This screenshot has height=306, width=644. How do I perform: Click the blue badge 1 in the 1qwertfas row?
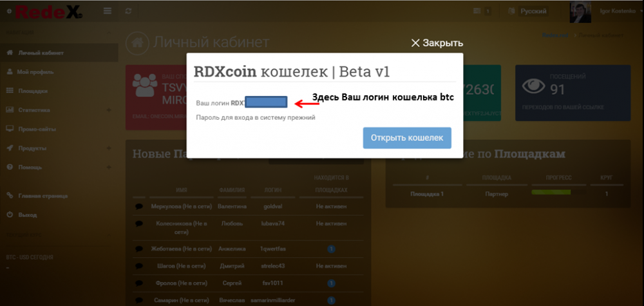pos(332,249)
